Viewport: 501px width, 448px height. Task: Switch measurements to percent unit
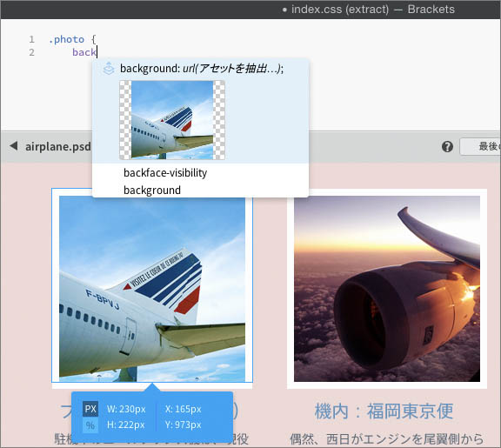90,425
